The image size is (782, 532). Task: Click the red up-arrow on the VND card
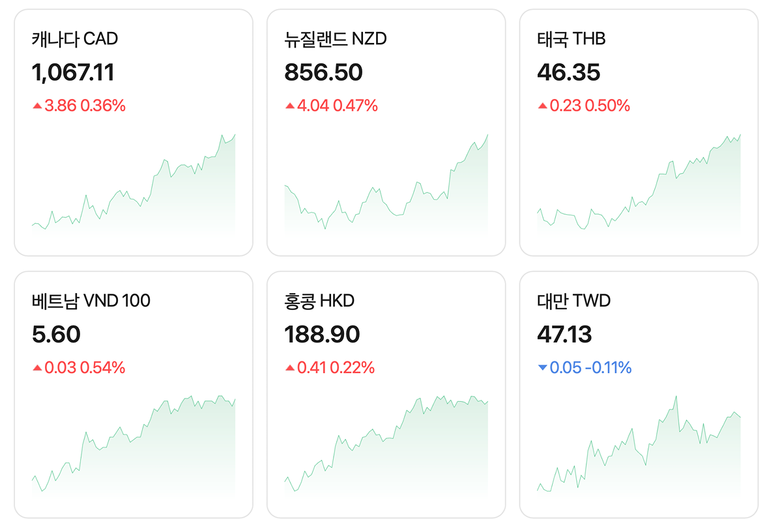pos(37,368)
